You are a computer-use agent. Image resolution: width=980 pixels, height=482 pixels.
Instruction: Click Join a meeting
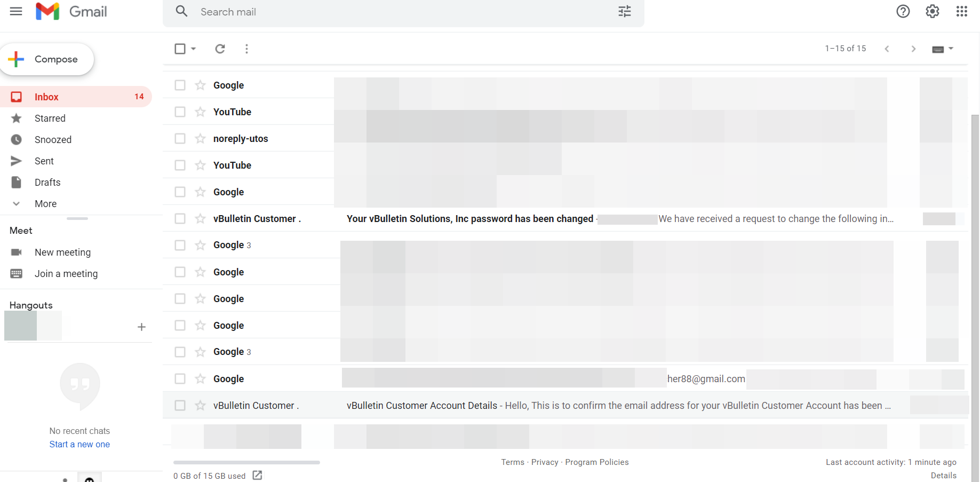pyautogui.click(x=66, y=273)
